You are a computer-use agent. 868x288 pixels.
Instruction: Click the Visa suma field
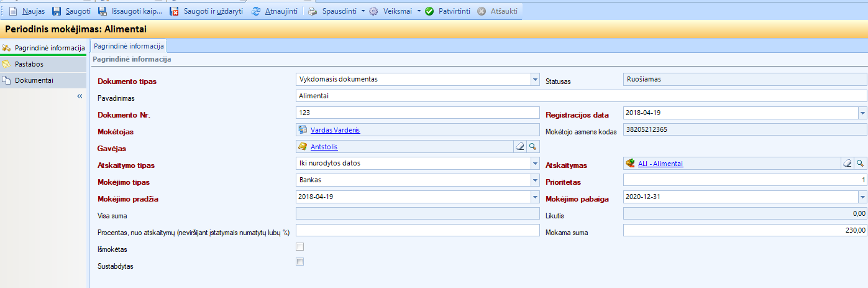pos(418,213)
